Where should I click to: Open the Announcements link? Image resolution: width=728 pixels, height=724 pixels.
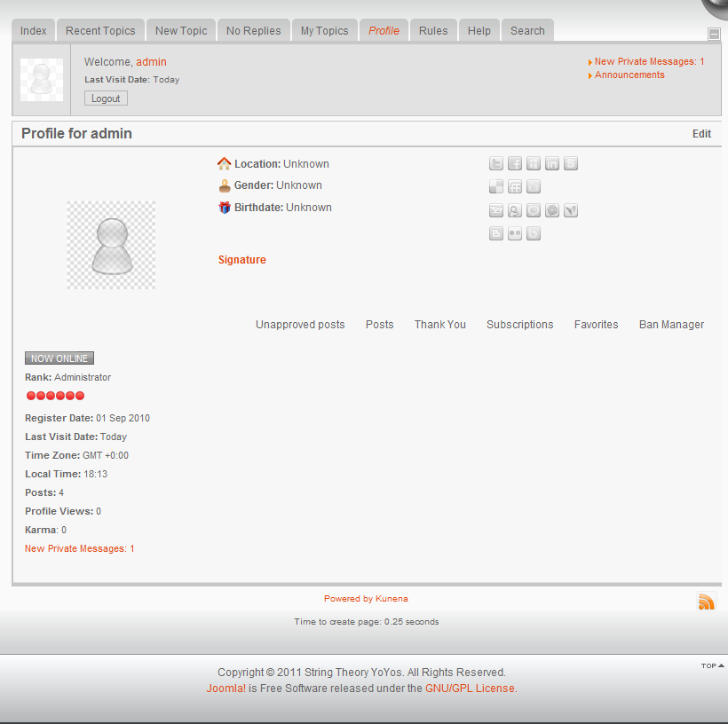pos(629,75)
